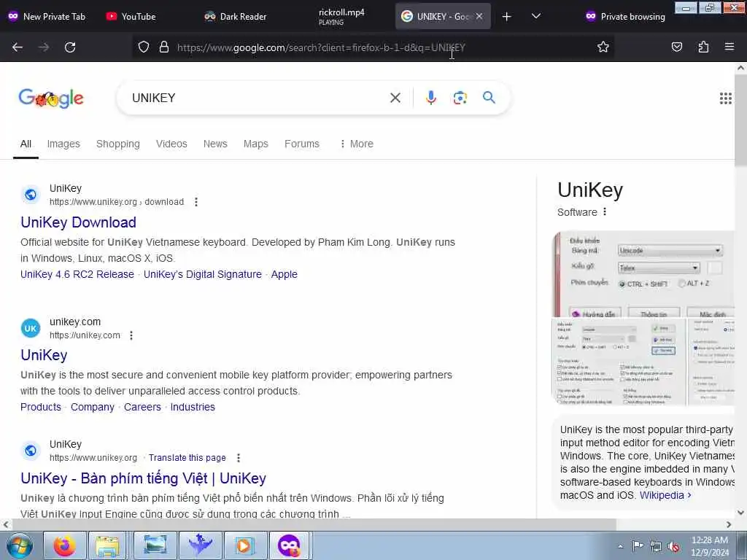This screenshot has width=747, height=560.
Task: Expand the More search filters menu
Action: coord(357,144)
